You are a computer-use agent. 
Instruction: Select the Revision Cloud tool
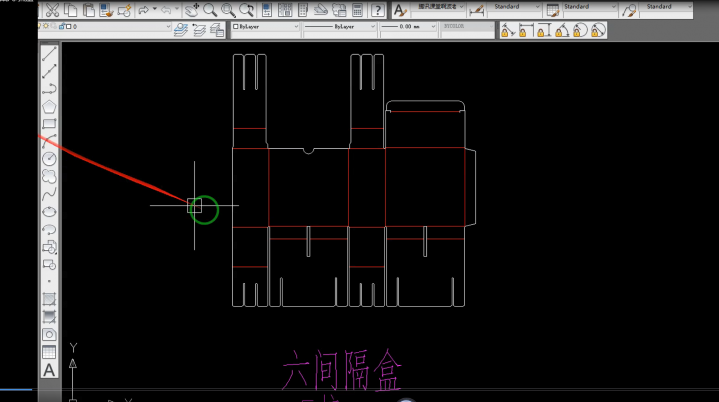pyautogui.click(x=49, y=176)
